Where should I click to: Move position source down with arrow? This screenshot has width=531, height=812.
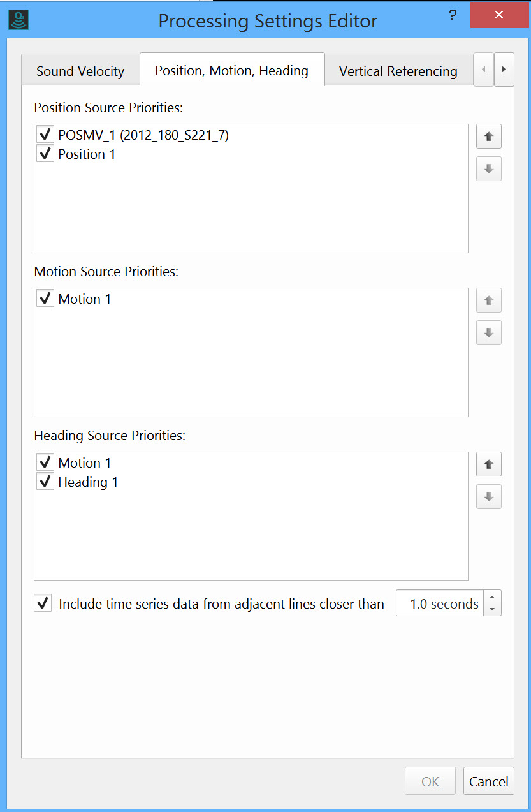pyautogui.click(x=489, y=169)
